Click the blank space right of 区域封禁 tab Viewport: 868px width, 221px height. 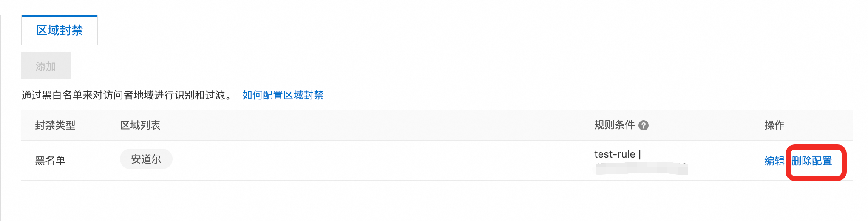[x=468, y=30]
